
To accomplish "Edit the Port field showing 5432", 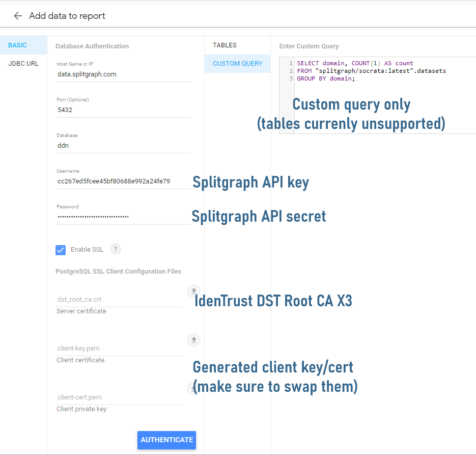I will [x=124, y=110].
